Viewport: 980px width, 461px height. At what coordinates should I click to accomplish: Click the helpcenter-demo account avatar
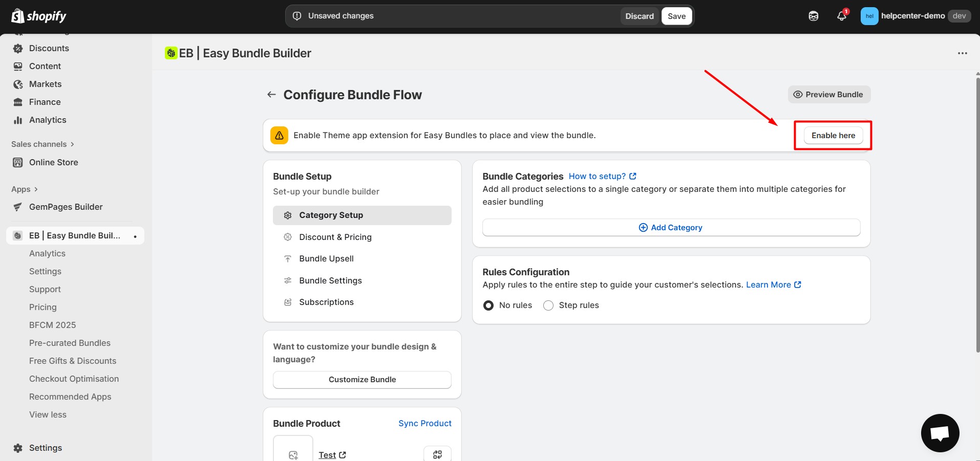870,16
